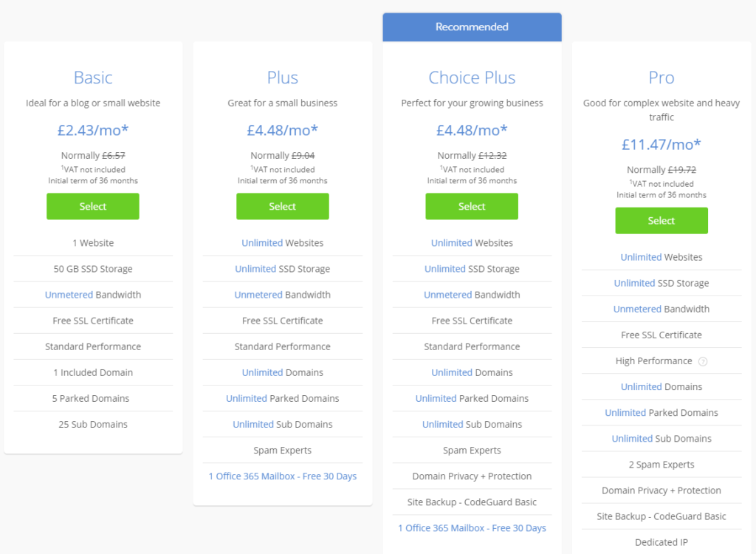Open Plus plan Office 365 Mailbox link

pyautogui.click(x=283, y=476)
